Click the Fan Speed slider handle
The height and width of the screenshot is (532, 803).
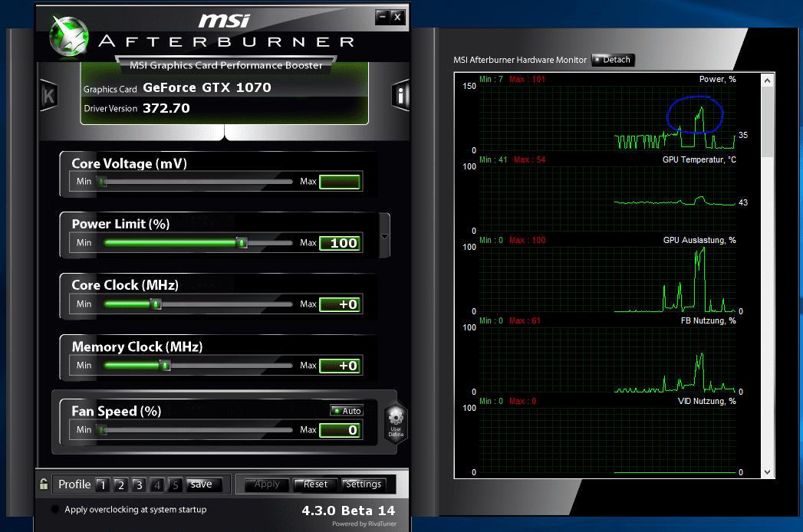coord(102,430)
